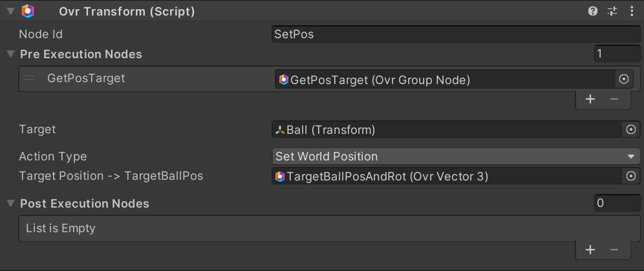Collapse the Pre Execution Nodes list
The image size is (644, 271).
pos(10,54)
